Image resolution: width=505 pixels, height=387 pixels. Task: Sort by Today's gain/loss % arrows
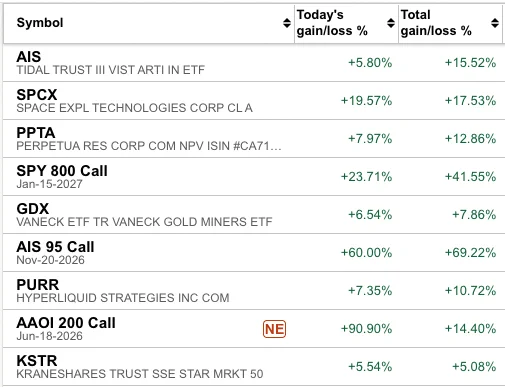click(x=391, y=23)
